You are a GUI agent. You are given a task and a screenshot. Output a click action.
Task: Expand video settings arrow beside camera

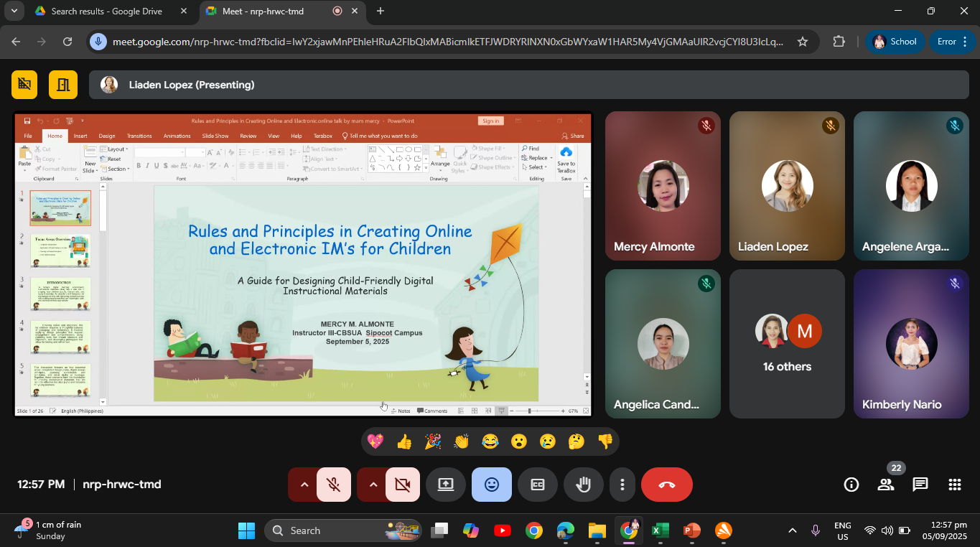(x=373, y=485)
